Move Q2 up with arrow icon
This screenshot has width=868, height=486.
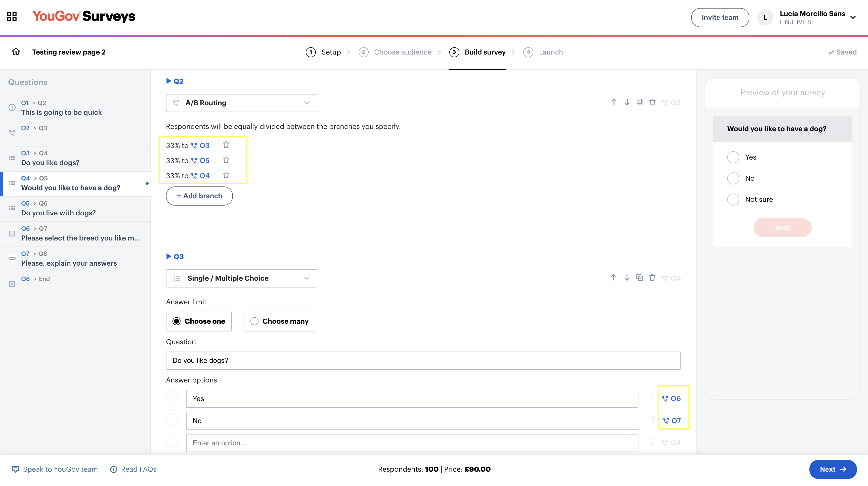614,102
